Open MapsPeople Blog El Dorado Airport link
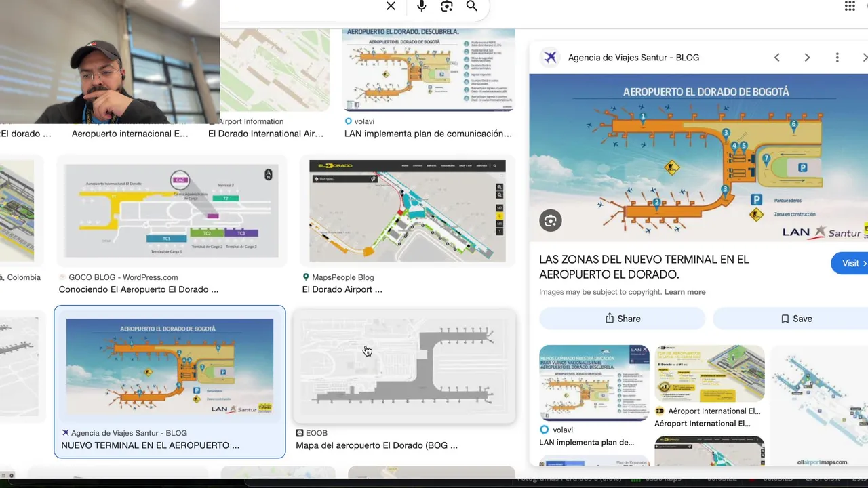The image size is (868, 488). (342, 289)
